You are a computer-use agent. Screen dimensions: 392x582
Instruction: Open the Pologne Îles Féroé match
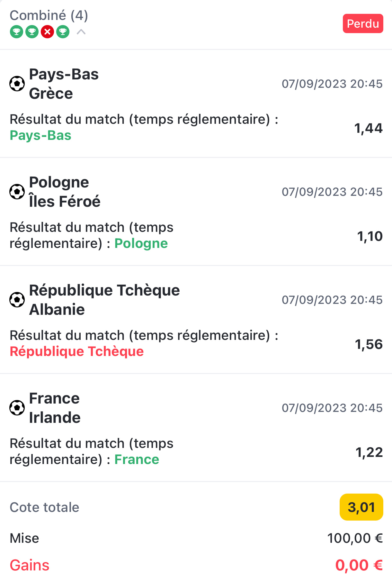tap(65, 192)
